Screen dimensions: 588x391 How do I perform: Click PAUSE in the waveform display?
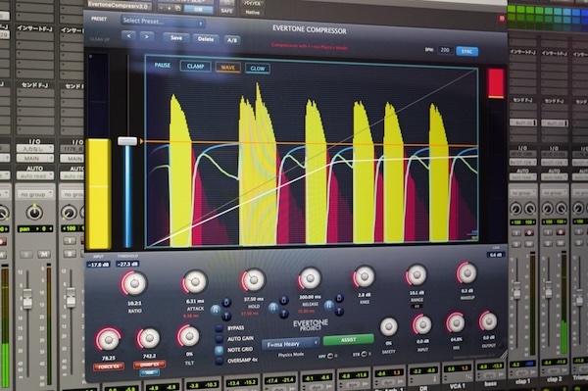pyautogui.click(x=163, y=65)
